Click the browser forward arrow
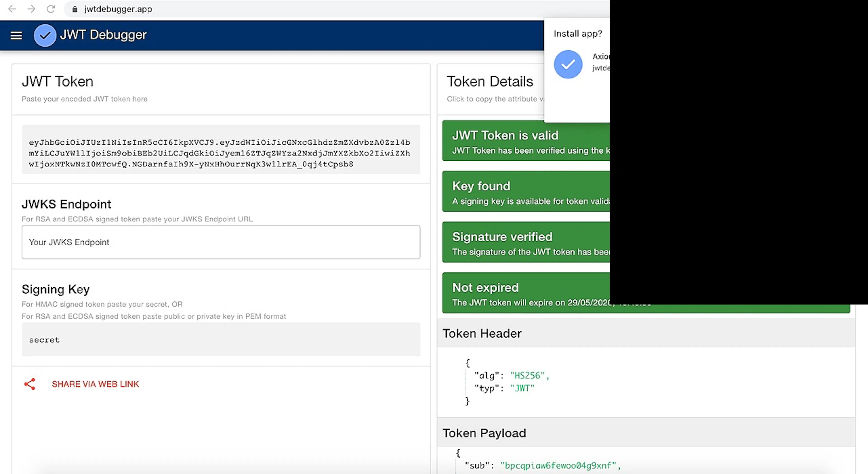Viewport: 868px width, 474px height. tap(31, 9)
